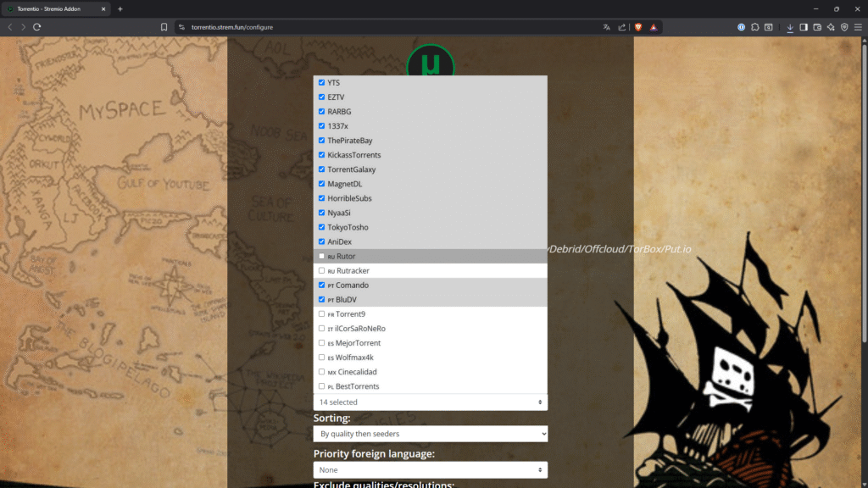Enable the Rutracker provider checkbox
Screen dimensions: 868x488
click(x=321, y=270)
